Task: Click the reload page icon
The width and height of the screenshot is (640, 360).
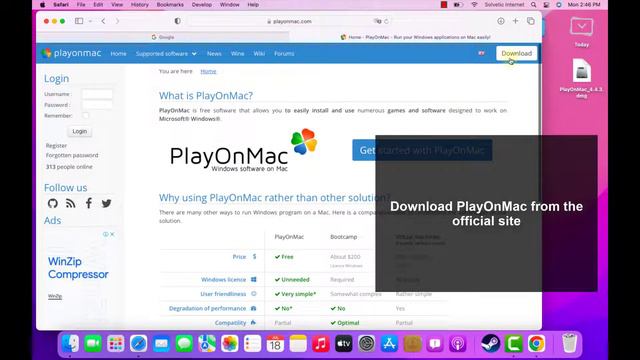Action: (x=386, y=21)
